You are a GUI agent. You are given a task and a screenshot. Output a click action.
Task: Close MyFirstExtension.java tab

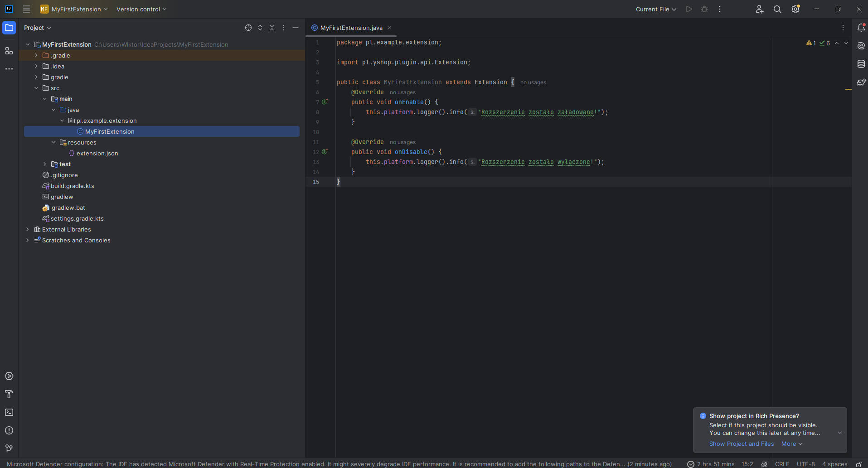(x=389, y=28)
